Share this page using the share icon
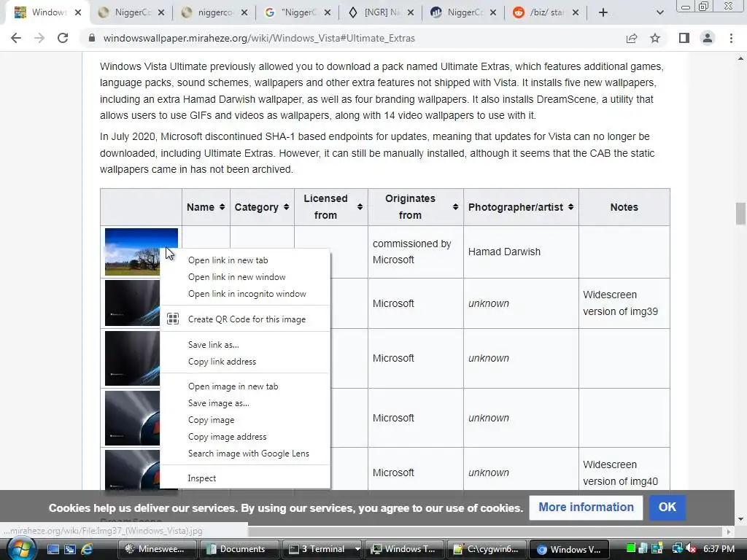The width and height of the screenshot is (747, 560). pyautogui.click(x=632, y=38)
